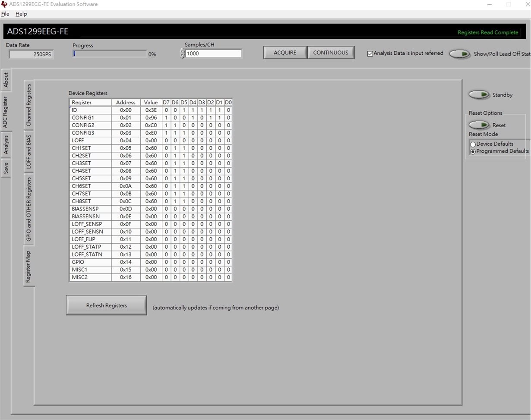This screenshot has height=420, width=531.
Task: Click the ACQUIRE button
Action: click(285, 53)
